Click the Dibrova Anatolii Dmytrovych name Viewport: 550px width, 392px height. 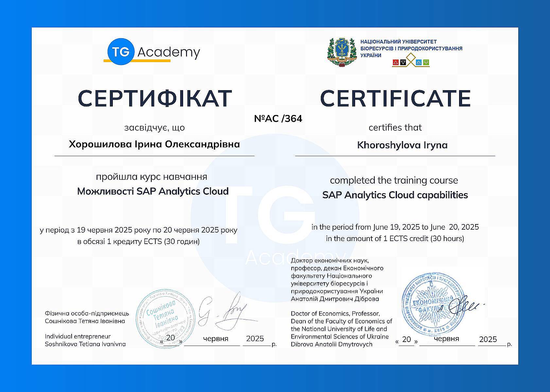[332, 344]
